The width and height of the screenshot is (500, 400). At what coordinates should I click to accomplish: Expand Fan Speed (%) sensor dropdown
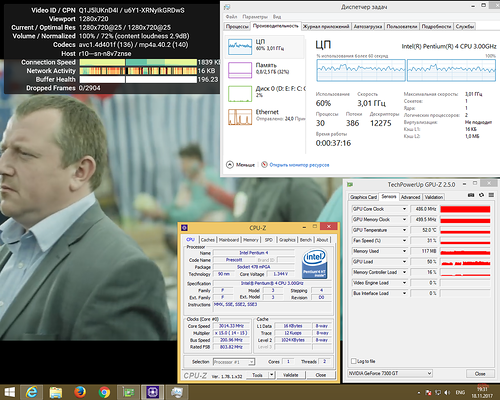click(404, 240)
